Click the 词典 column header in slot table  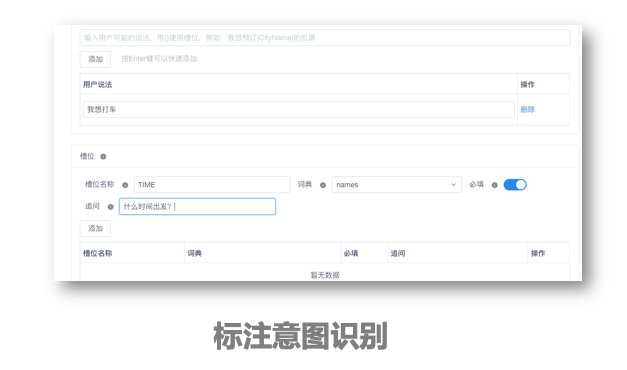195,253
